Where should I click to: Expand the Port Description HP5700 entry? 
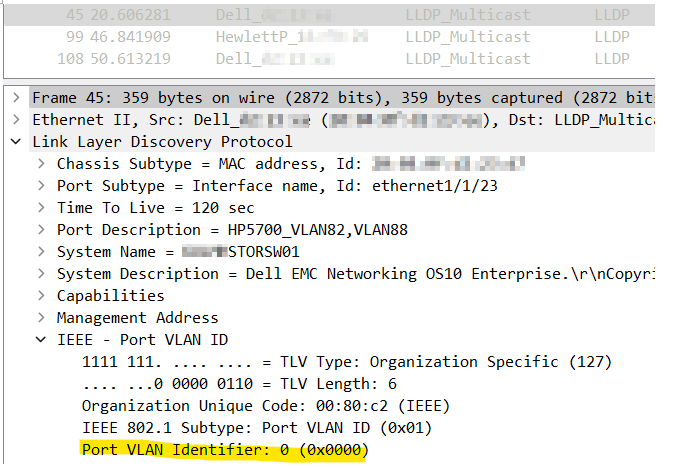41,230
